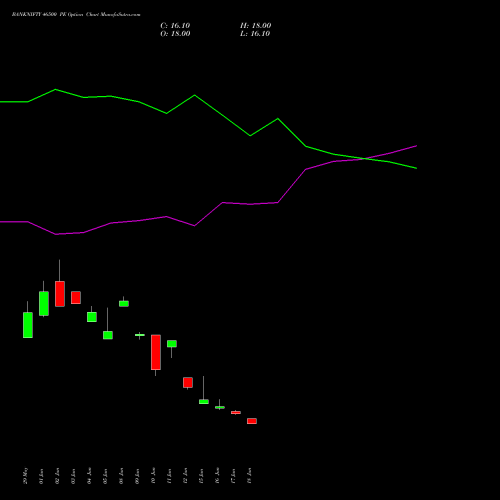This screenshot has height=500, width=500.
Task: Click the 17 Jun date label
Action: (234, 476)
